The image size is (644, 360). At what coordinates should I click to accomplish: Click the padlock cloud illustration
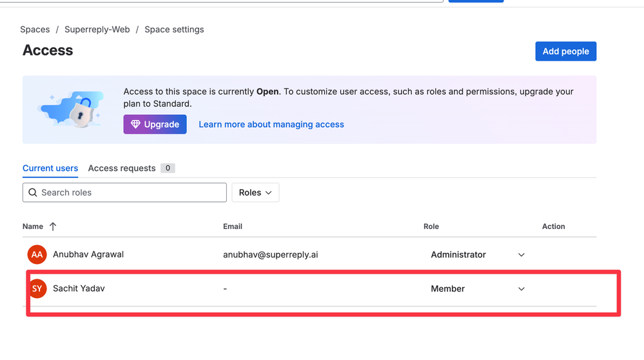tap(72, 109)
